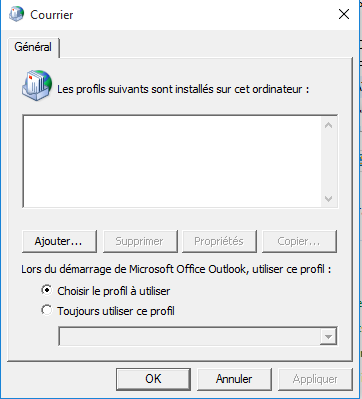362x399 pixels.
Task: Click the Ajouter... button
Action: [59, 241]
